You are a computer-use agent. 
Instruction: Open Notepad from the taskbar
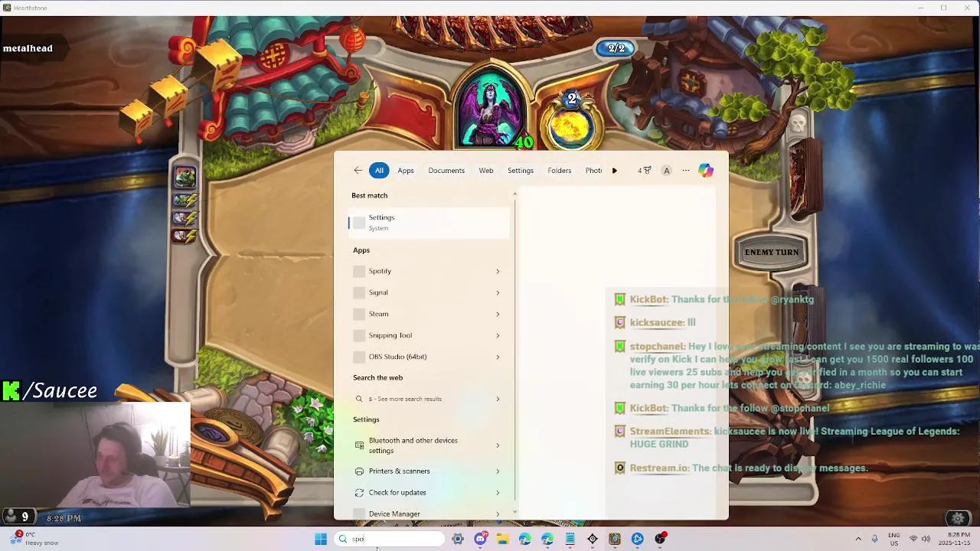click(570, 539)
